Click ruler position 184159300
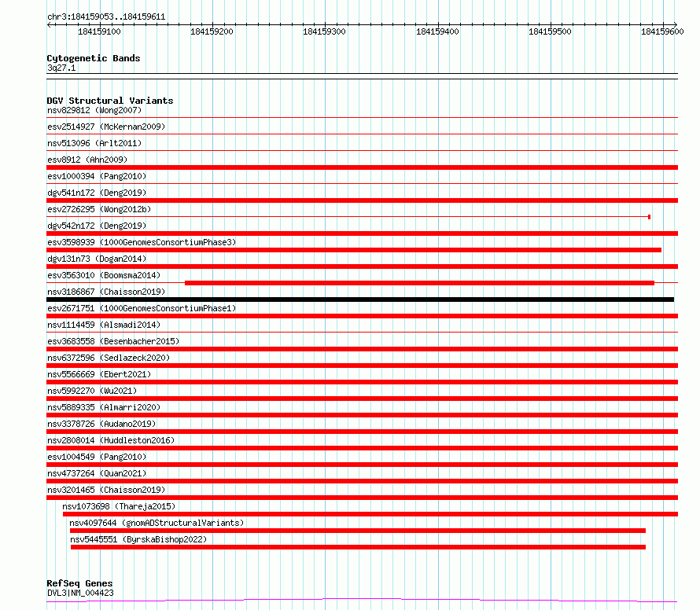 [x=324, y=31]
